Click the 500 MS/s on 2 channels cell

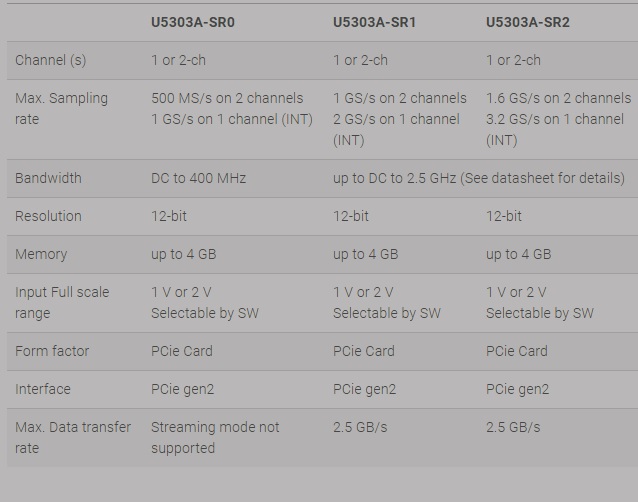[x=227, y=98]
